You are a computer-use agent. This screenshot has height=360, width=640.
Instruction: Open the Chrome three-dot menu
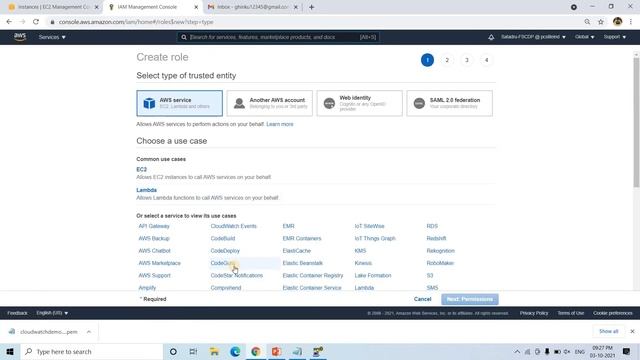click(631, 22)
